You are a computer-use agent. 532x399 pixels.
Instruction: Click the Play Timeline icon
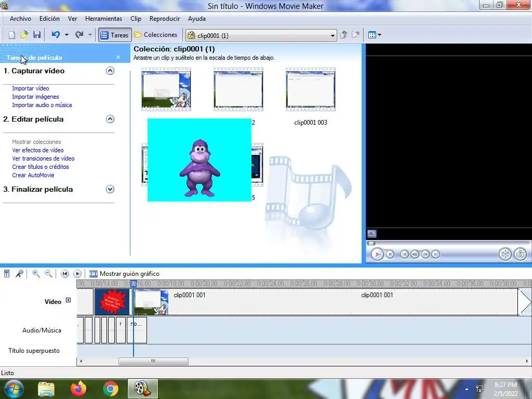pos(77,273)
